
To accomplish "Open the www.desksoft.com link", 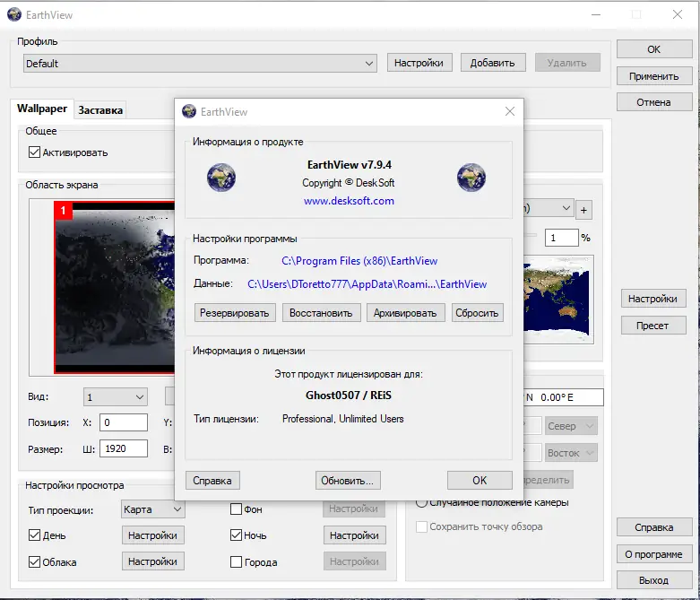I will point(349,201).
